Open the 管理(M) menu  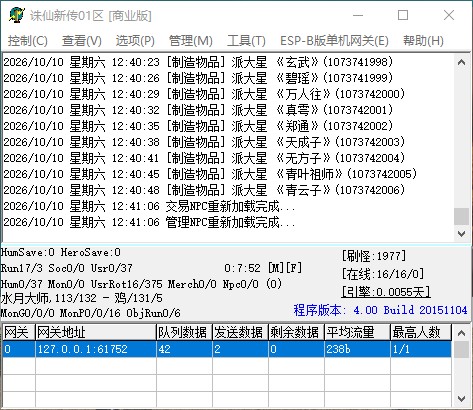pos(191,41)
